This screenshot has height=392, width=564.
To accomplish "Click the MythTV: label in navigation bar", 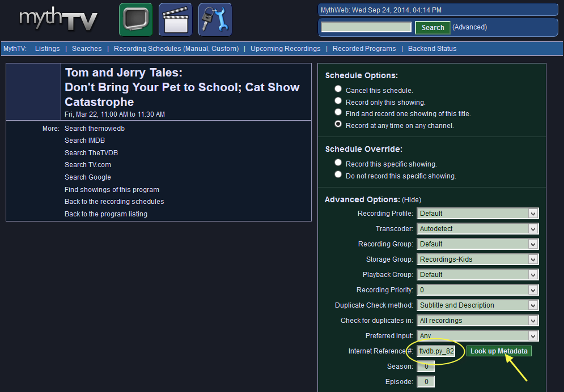I will point(15,49).
